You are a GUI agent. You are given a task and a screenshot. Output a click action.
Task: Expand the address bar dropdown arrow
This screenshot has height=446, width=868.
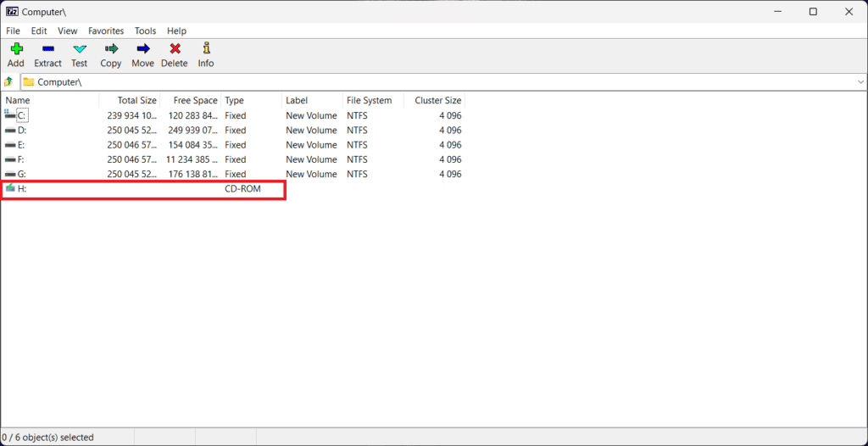(x=860, y=82)
